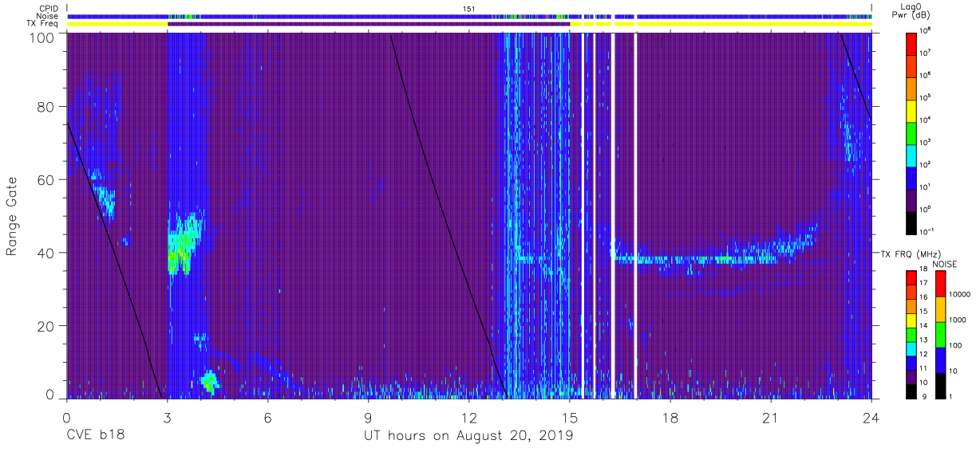Click the TX Freq strip bar above the plot
The image size is (980, 452).
[x=468, y=24]
